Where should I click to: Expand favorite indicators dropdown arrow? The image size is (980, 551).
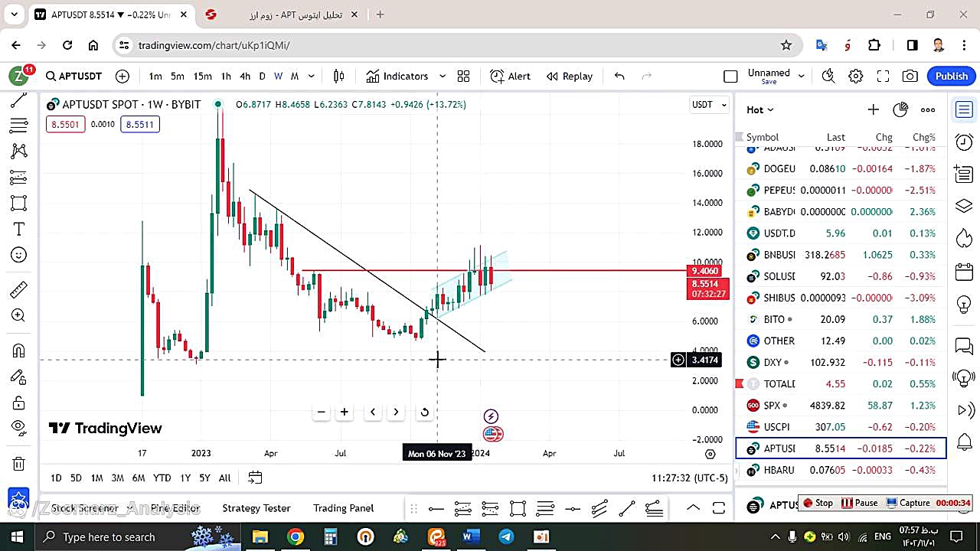point(442,76)
